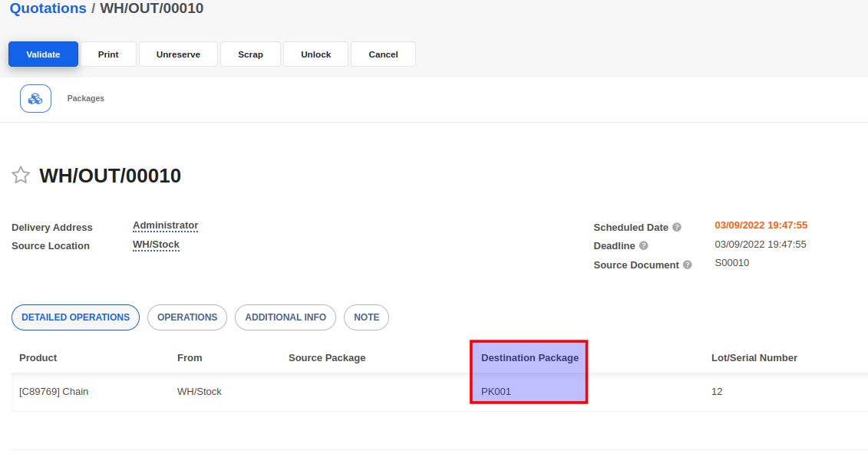This screenshot has width=868, height=457.
Task: Click the Deadline help question mark icon
Action: tap(643, 246)
